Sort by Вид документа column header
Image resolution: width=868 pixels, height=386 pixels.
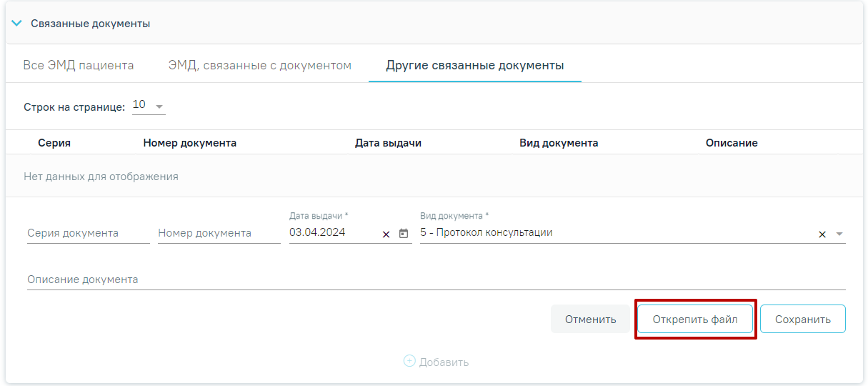559,143
